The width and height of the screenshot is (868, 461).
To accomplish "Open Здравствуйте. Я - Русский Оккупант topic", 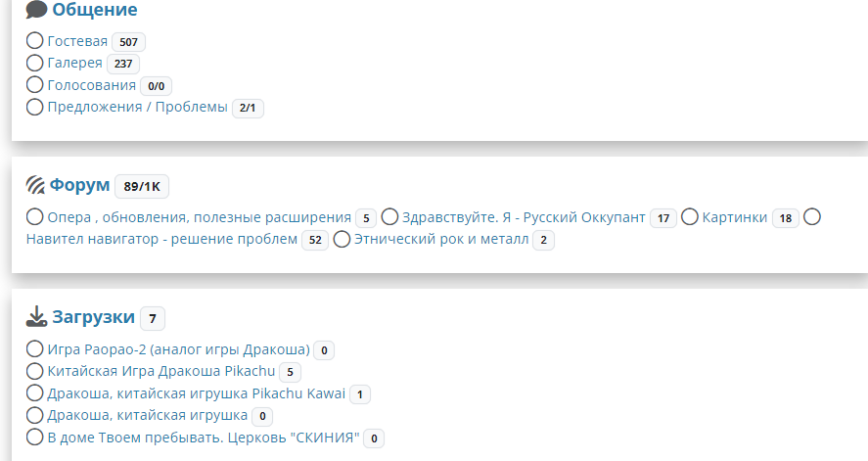I will coord(524,217).
